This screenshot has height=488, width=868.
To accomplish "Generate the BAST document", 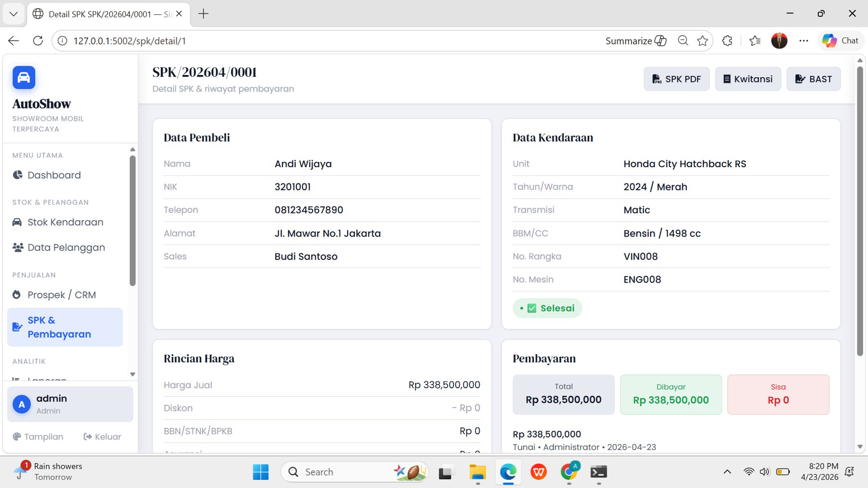I will click(813, 79).
